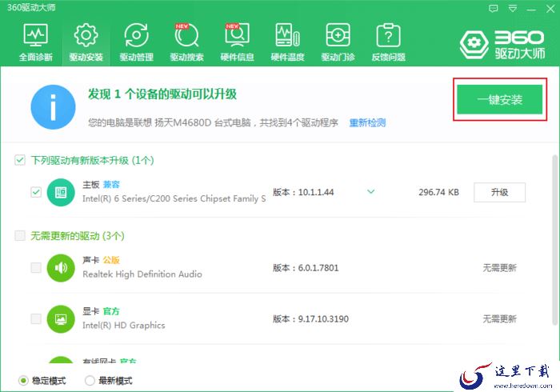Toggle the 下列驱动有新版本升级 group checkbox
This screenshot has width=560, height=392.
tap(20, 160)
